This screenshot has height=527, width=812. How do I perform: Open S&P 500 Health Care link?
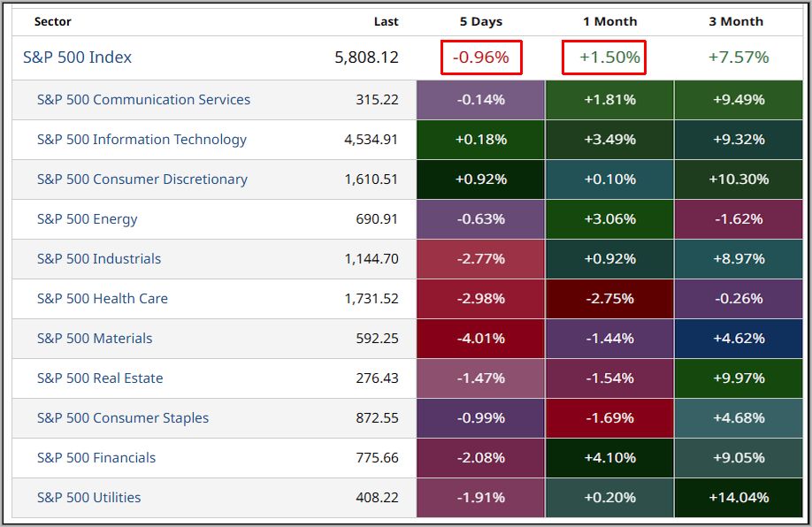[102, 299]
